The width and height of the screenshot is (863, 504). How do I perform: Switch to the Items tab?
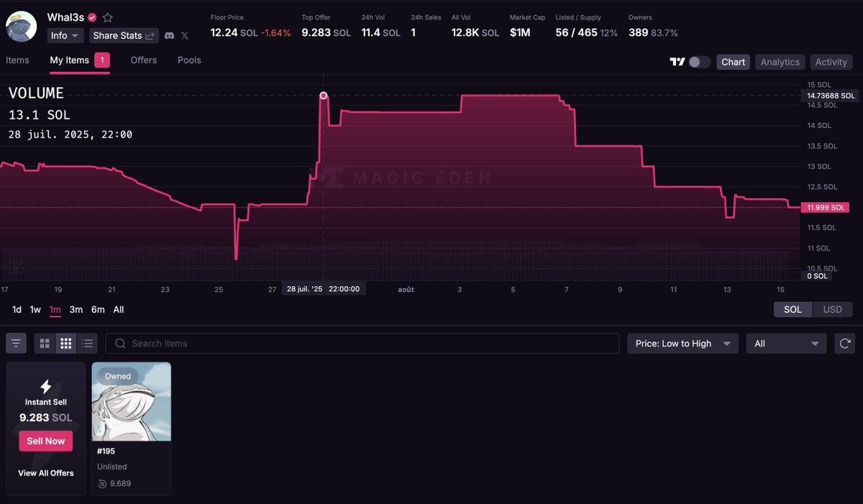click(x=17, y=60)
